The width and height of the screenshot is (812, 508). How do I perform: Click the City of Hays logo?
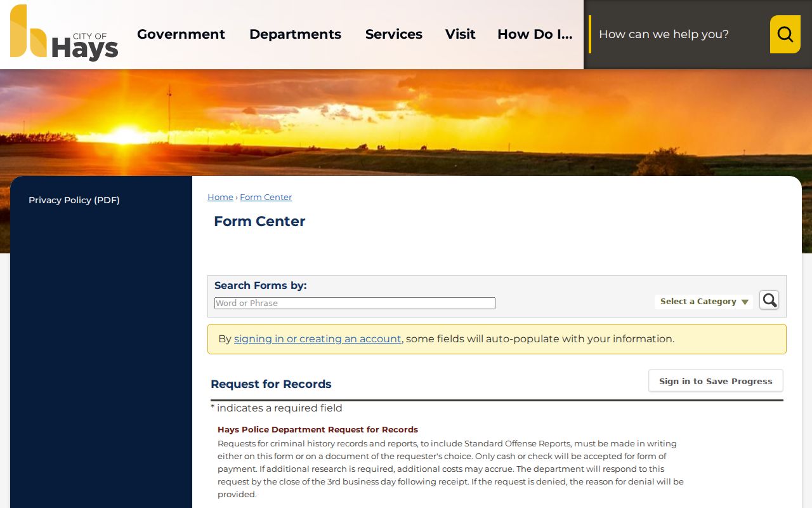coord(64,32)
